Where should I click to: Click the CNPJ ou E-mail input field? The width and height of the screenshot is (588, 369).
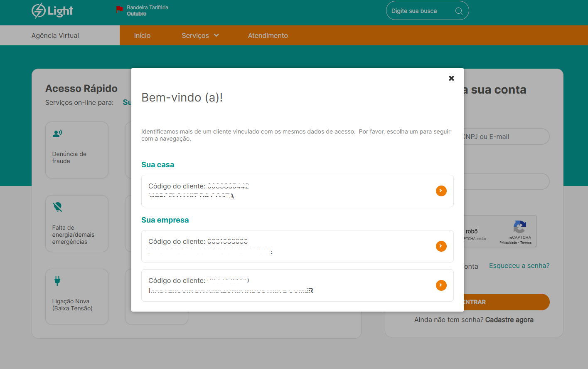point(505,137)
